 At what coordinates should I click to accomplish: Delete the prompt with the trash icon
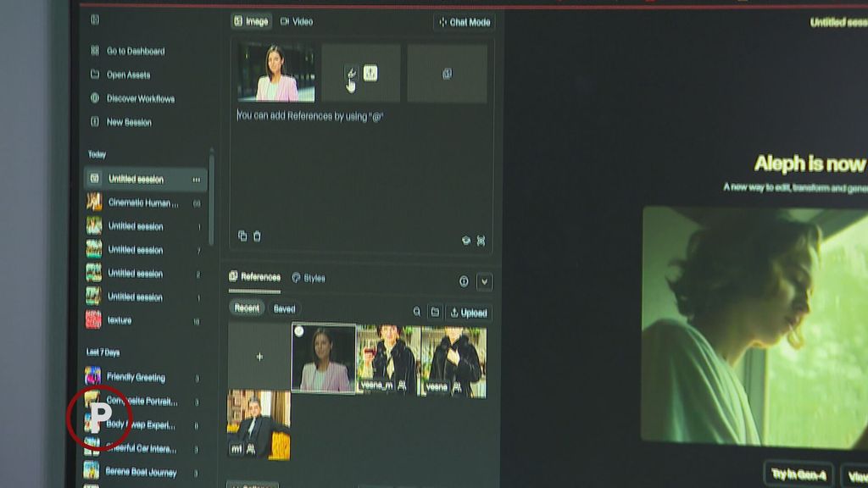(258, 236)
